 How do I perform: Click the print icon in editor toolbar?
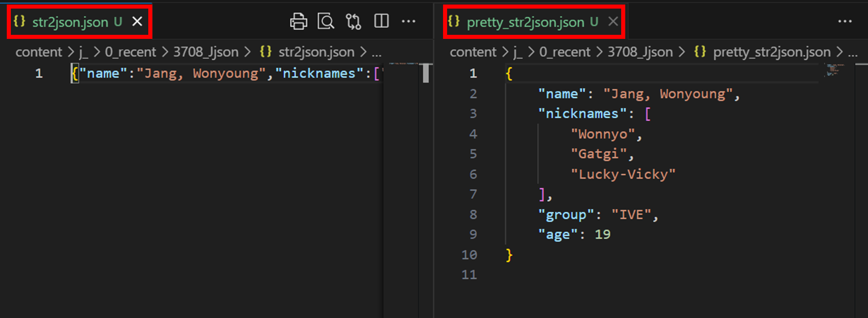[298, 21]
